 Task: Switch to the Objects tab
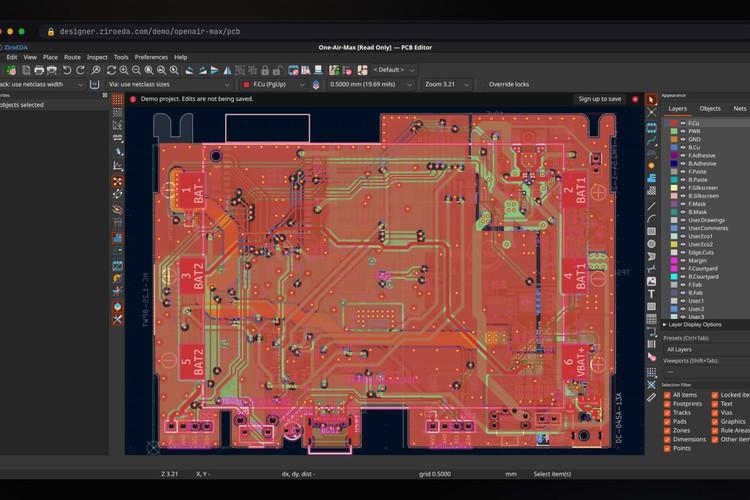pyautogui.click(x=710, y=109)
